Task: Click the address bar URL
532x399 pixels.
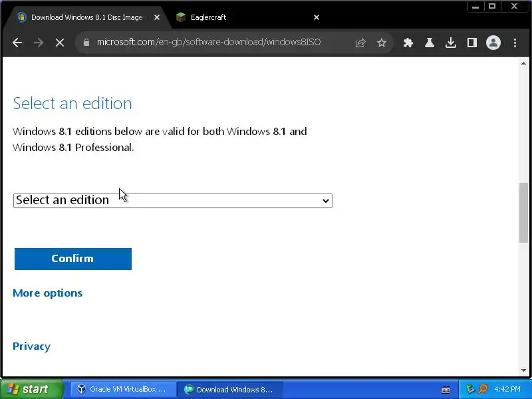Action: pyautogui.click(x=209, y=43)
